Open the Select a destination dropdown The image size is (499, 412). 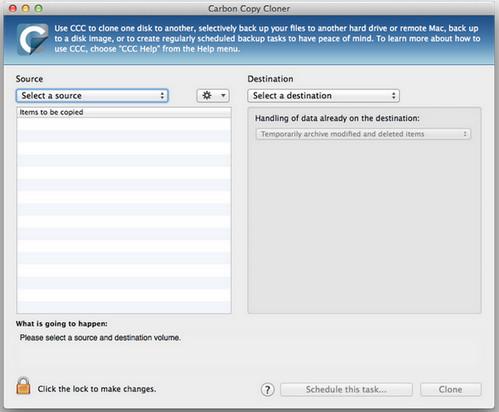pyautogui.click(x=323, y=96)
